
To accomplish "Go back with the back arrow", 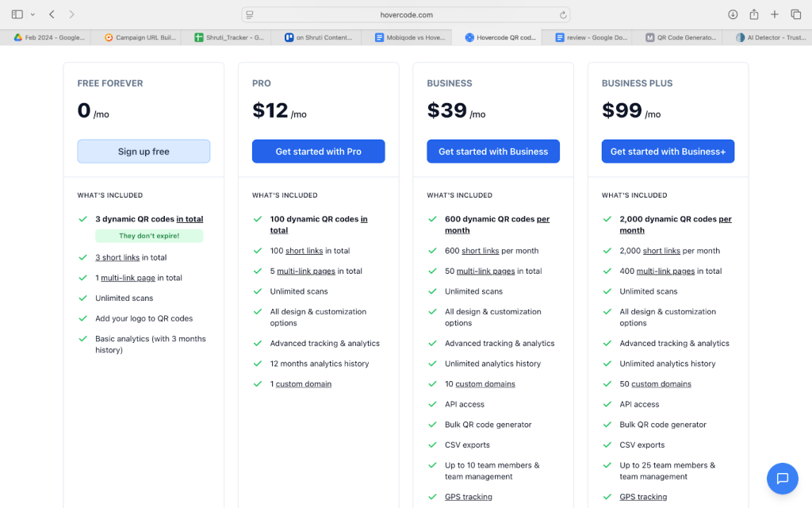I will (52, 14).
